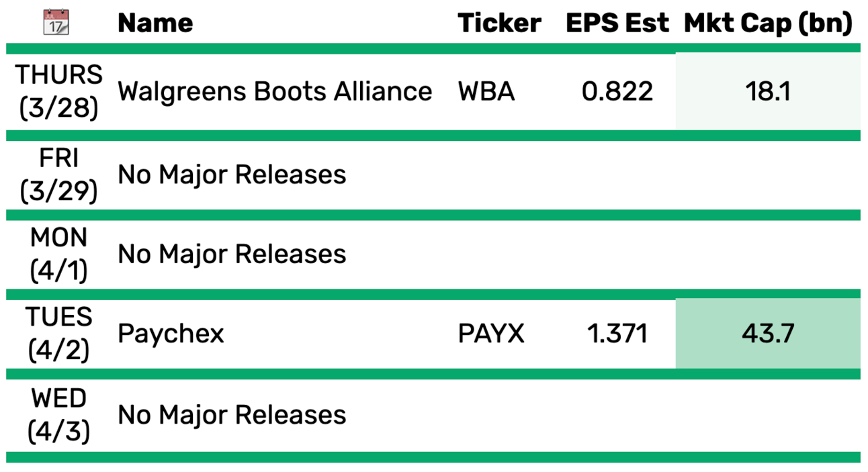Select the Name column header
This screenshot has height=472, width=868.
[x=155, y=23]
